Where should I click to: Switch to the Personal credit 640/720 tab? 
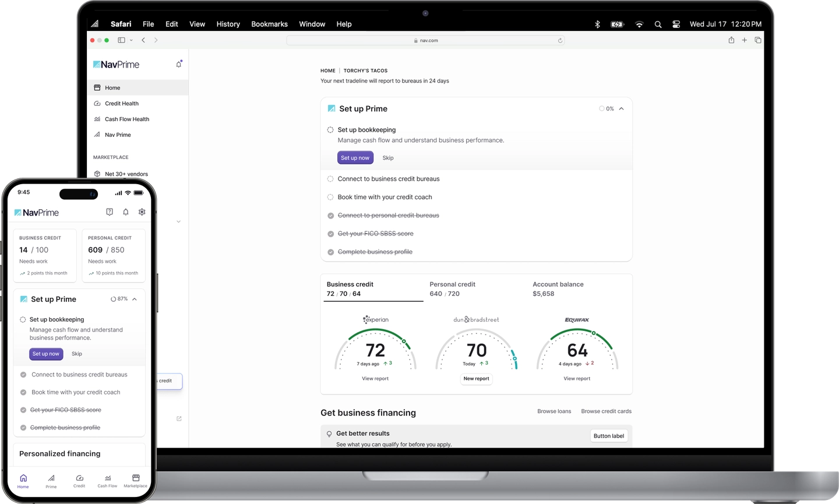click(452, 288)
